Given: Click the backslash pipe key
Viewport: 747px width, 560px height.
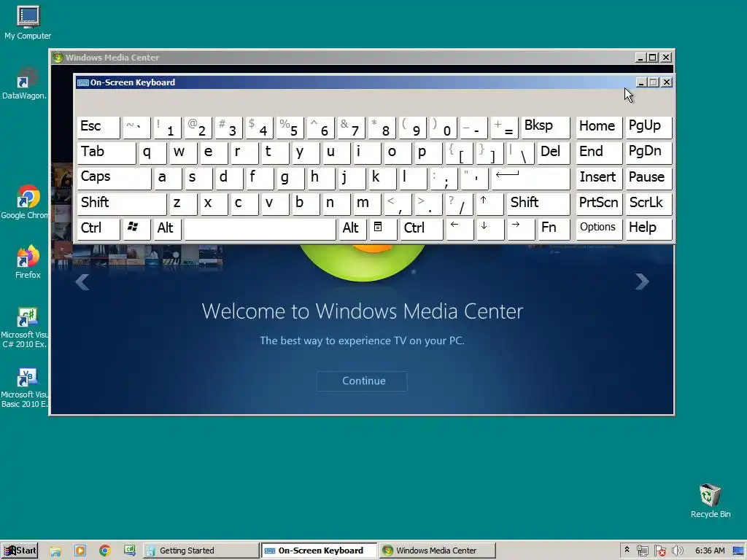Looking at the screenshot, I should pos(520,152).
